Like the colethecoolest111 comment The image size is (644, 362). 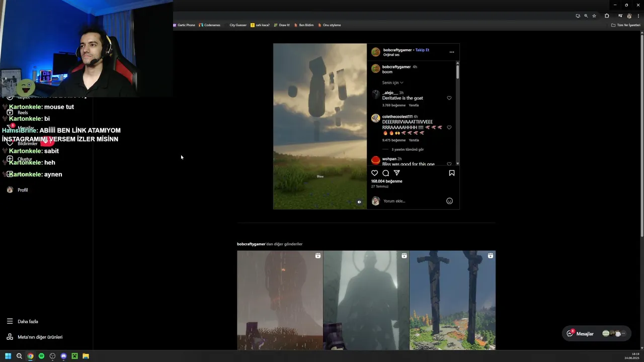click(449, 127)
